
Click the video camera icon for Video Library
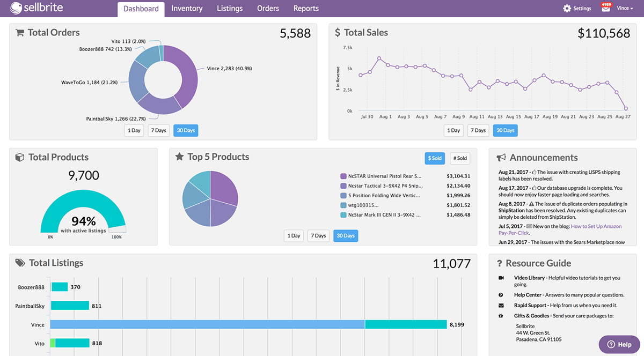coord(501,278)
